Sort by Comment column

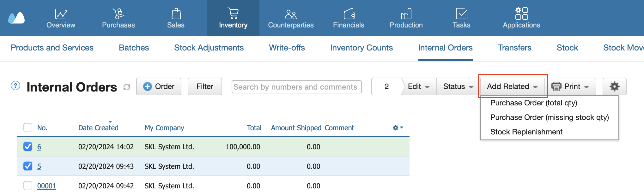339,128
